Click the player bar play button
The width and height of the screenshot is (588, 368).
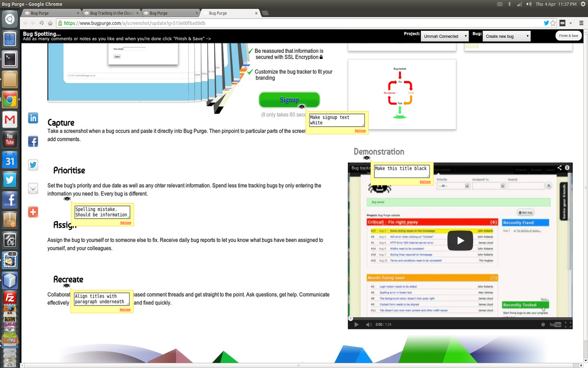tap(356, 324)
